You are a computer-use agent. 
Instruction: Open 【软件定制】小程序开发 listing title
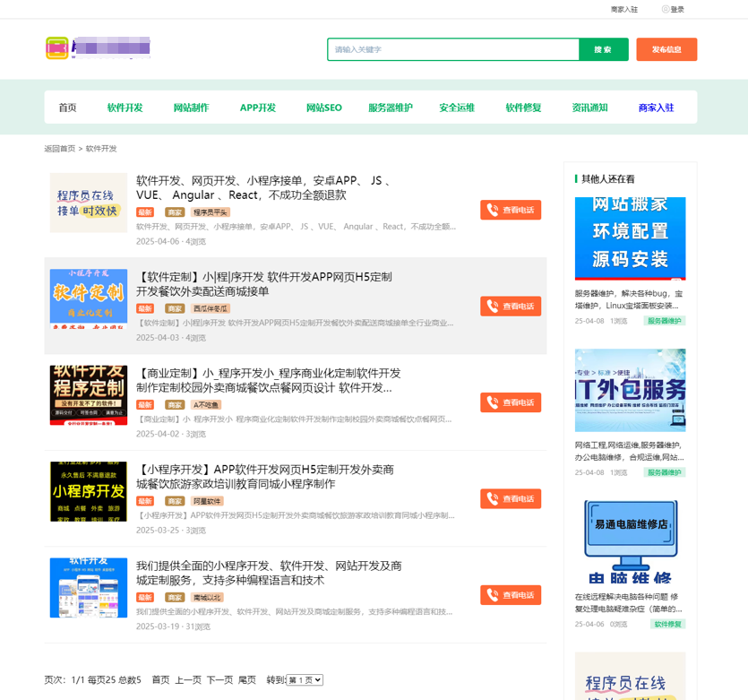pos(264,284)
